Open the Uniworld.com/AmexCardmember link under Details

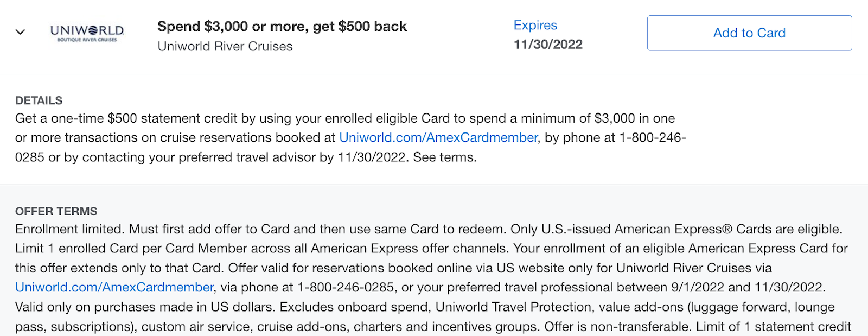coord(438,138)
